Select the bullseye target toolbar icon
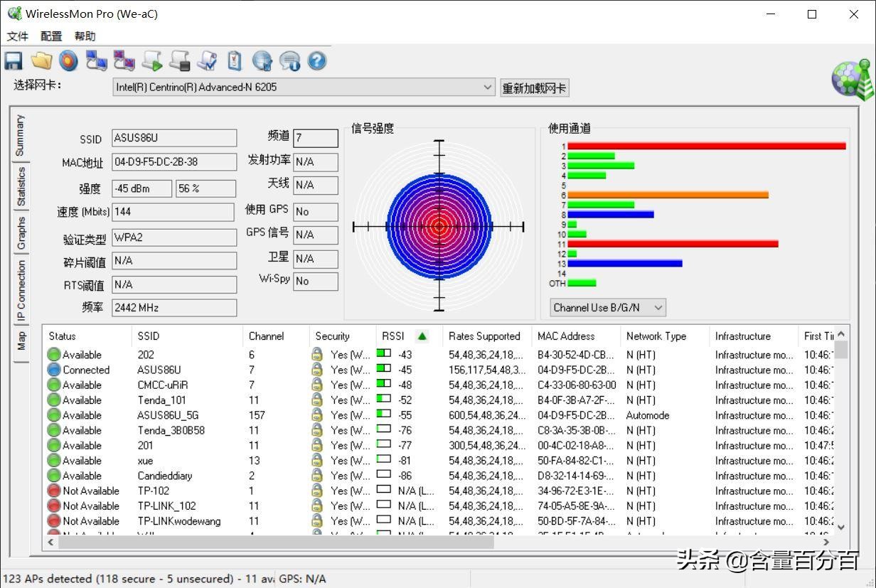Viewport: 876px width, 588px height. [68, 61]
